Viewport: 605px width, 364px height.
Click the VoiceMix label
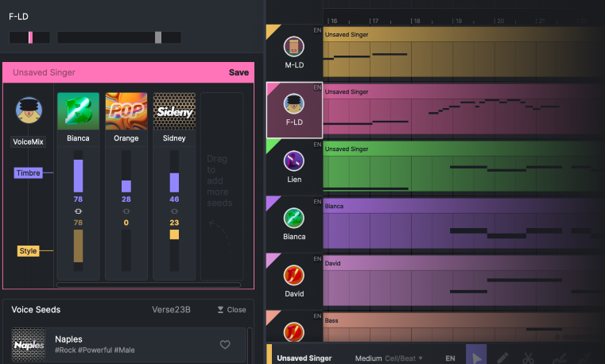click(x=28, y=141)
